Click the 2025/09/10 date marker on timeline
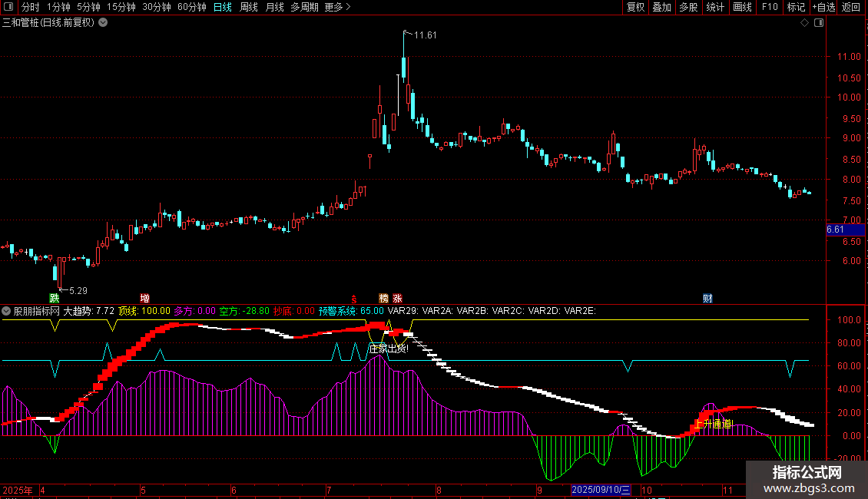This screenshot has height=499, width=868. pyautogui.click(x=601, y=490)
